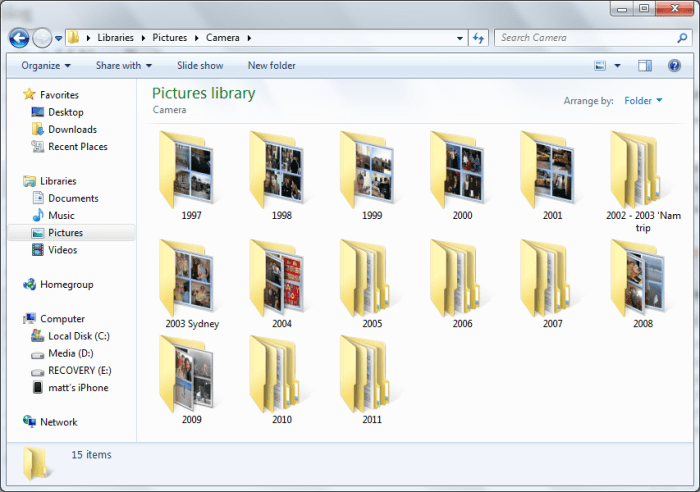Select Camera in the address breadcrumb

pyautogui.click(x=222, y=38)
